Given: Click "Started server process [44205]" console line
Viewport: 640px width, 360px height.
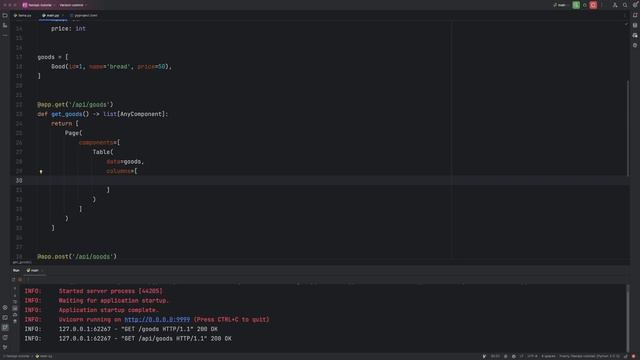Looking at the screenshot, I should tap(111, 291).
